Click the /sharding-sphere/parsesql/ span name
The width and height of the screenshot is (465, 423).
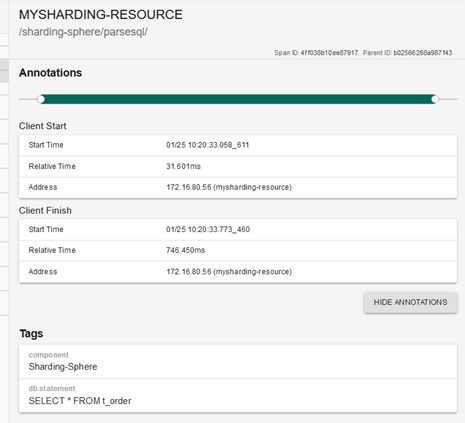(x=83, y=32)
